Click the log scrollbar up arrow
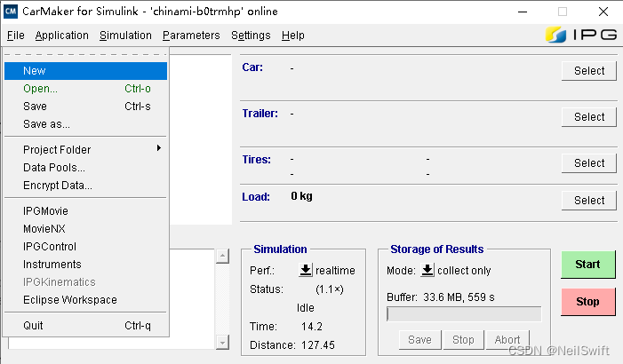The width and height of the screenshot is (623, 364). click(222, 256)
